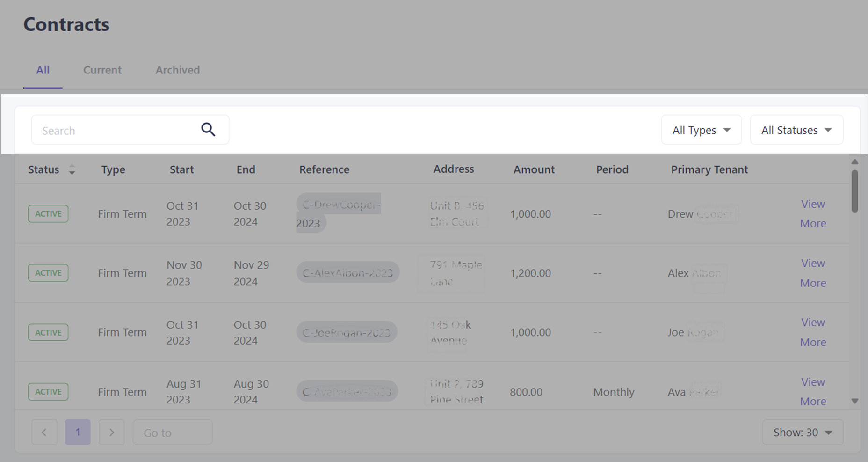Image resolution: width=868 pixels, height=462 pixels.
Task: Go to the previous page arrow
Action: pos(44,432)
